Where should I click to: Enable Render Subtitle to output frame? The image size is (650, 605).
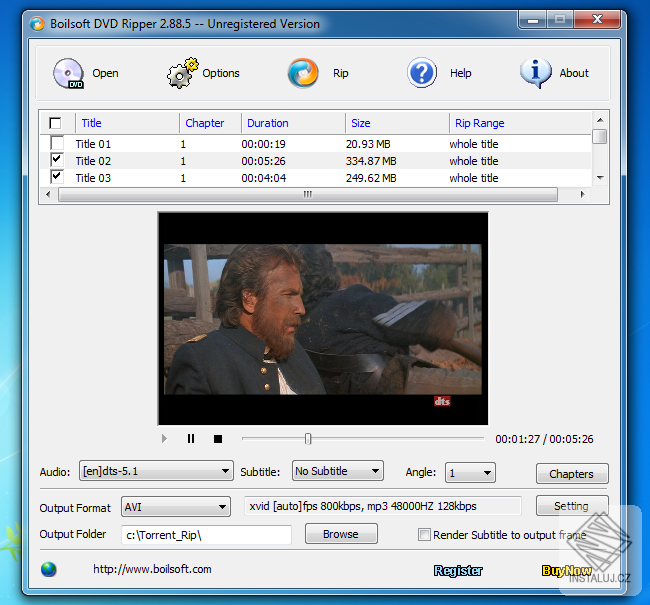pyautogui.click(x=424, y=535)
